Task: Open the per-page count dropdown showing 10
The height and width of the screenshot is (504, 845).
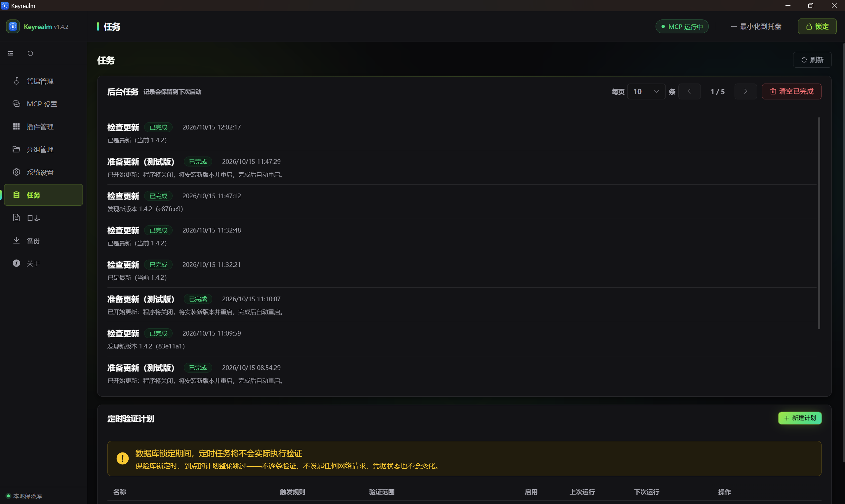Action: (x=646, y=91)
